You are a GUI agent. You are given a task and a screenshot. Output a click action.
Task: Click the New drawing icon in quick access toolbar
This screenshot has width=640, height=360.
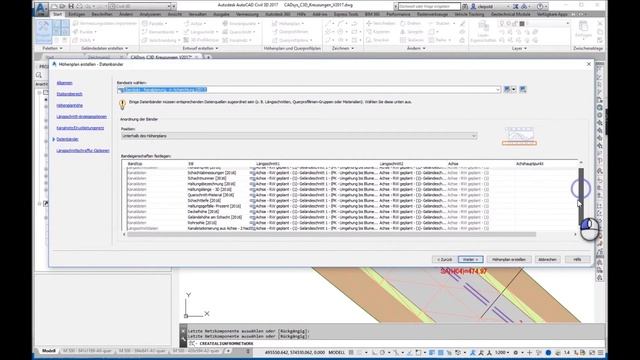[x=54, y=7]
